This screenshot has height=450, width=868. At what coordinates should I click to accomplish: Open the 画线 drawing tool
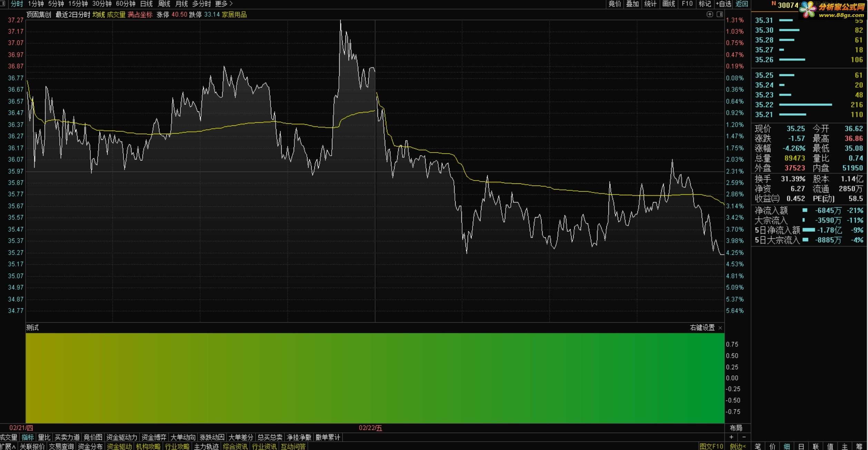coord(669,4)
